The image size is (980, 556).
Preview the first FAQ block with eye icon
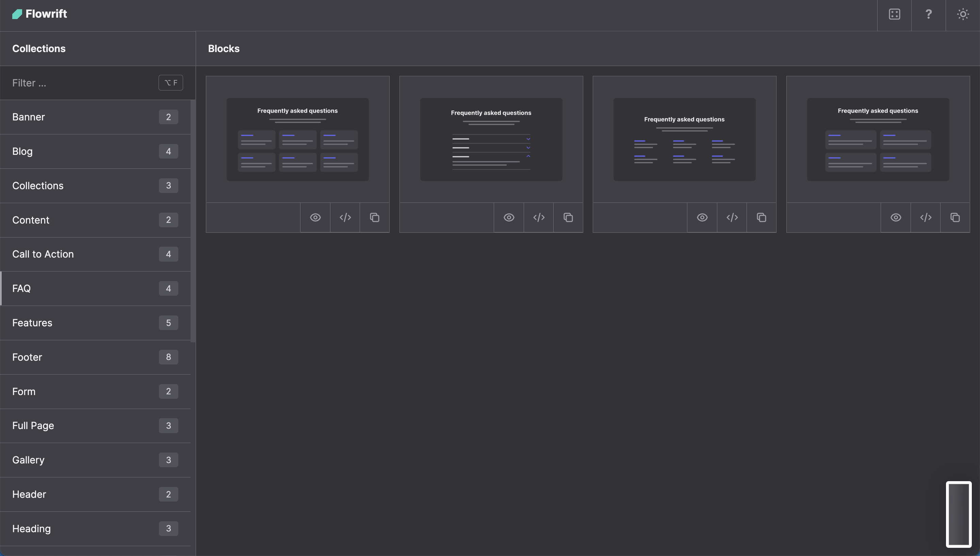315,218
